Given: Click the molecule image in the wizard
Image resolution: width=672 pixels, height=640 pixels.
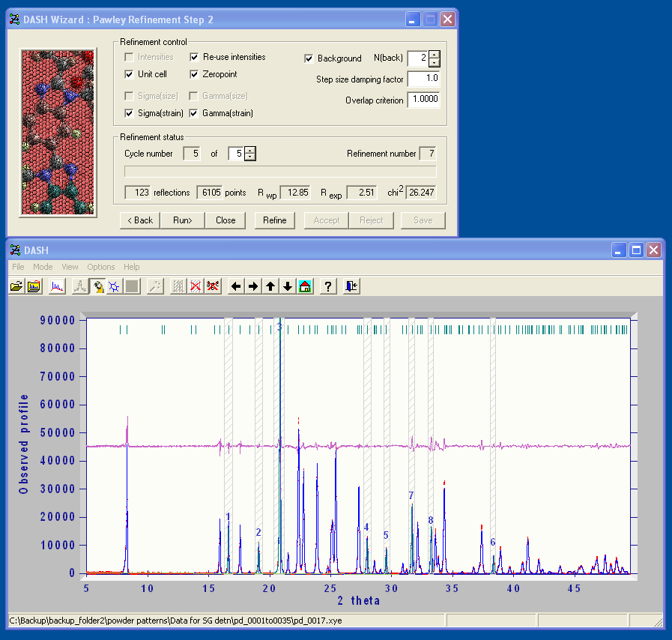Looking at the screenshot, I should 58,133.
